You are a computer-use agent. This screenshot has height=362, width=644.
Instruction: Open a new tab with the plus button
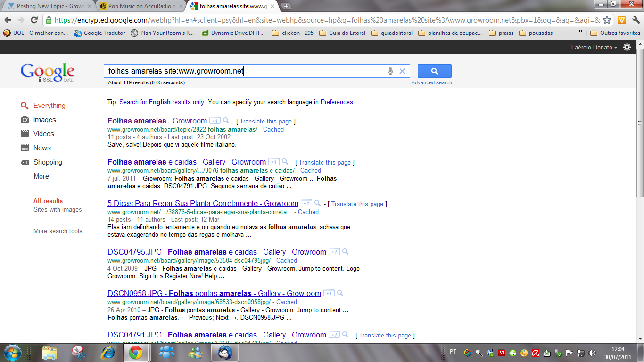pyautogui.click(x=286, y=6)
